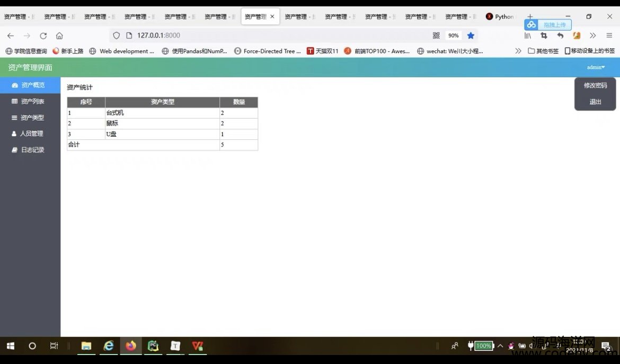Click the 序号 column header
The image size is (620, 364).
(x=86, y=102)
